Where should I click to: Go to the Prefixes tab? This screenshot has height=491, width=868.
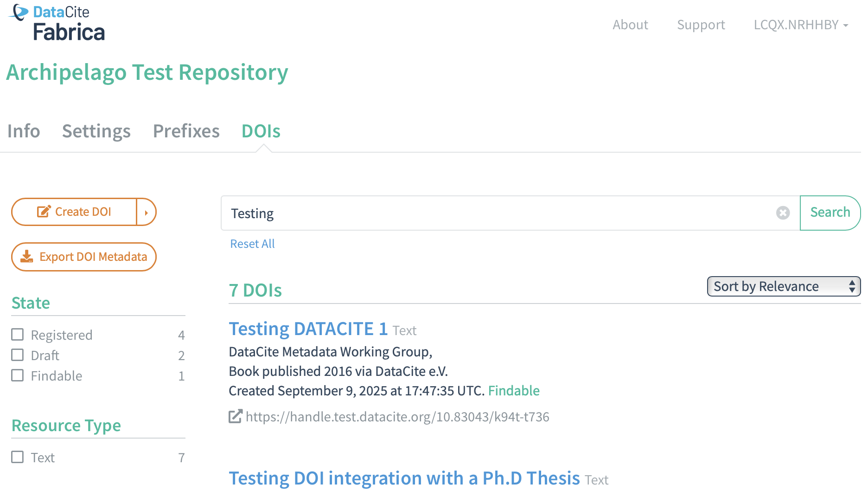(x=186, y=131)
